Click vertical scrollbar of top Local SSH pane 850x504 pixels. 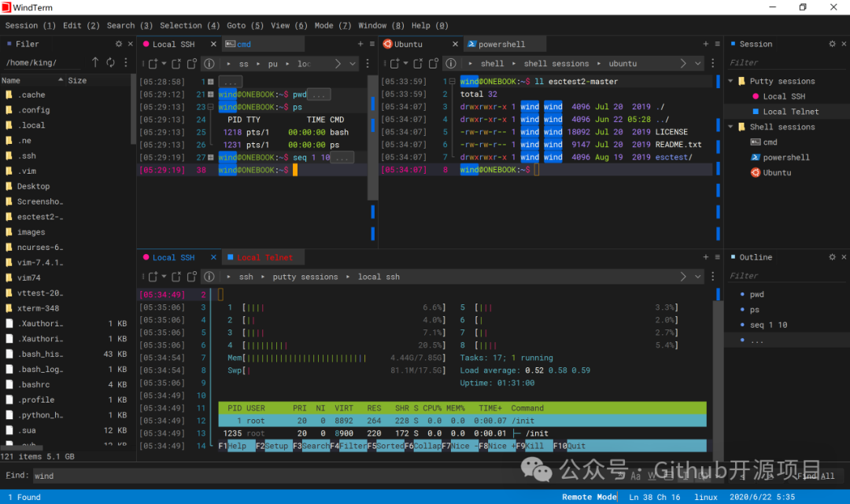(x=372, y=138)
